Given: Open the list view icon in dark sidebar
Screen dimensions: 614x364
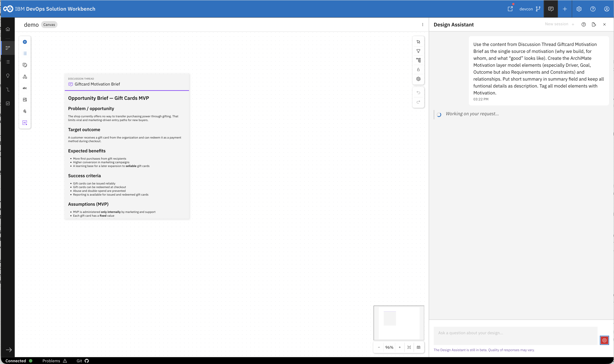Looking at the screenshot, I should coord(8,62).
